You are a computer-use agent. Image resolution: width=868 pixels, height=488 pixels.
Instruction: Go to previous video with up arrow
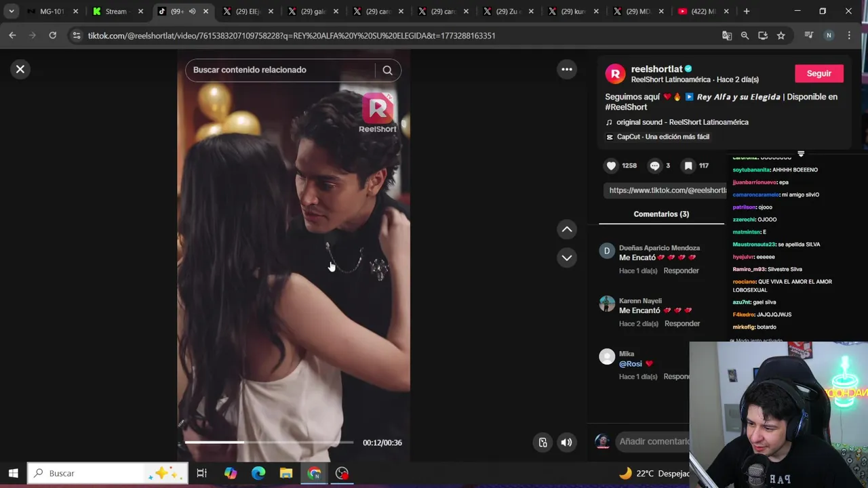[567, 229]
